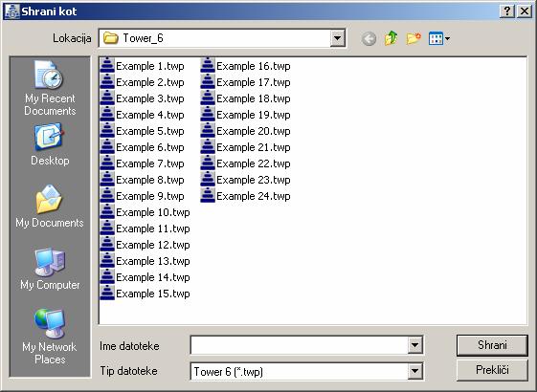Choose the file name Example 14.twp
The height and width of the screenshot is (392, 537).
(153, 277)
